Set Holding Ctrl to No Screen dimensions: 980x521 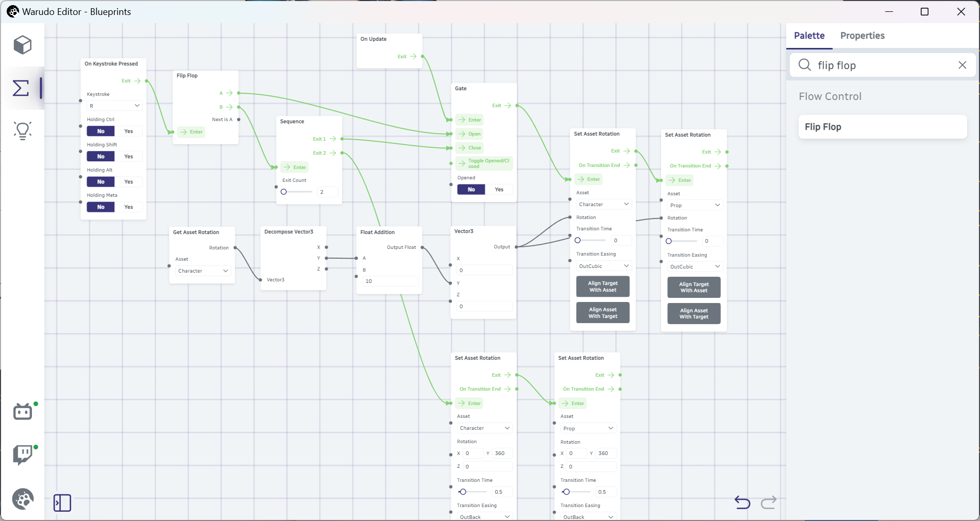point(100,131)
